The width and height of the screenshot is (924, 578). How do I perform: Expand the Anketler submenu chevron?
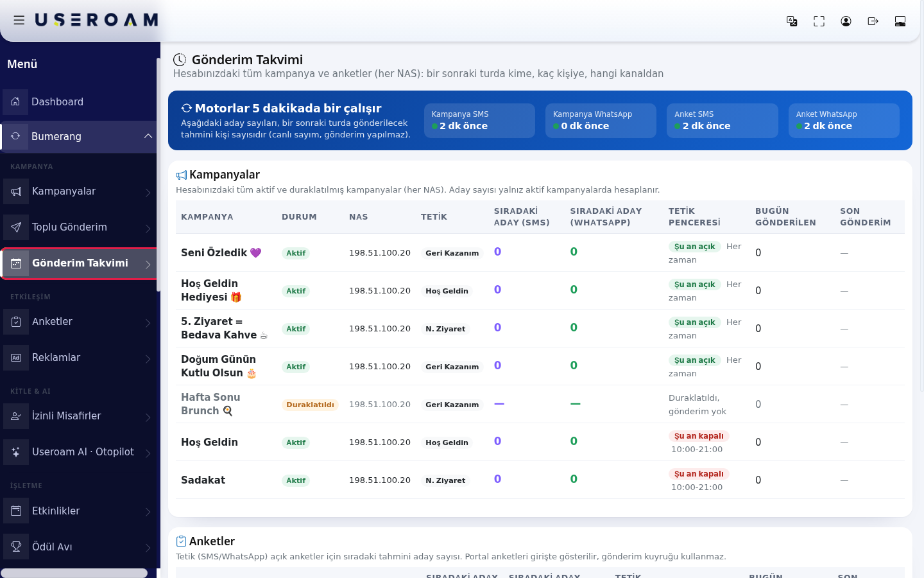pos(148,322)
